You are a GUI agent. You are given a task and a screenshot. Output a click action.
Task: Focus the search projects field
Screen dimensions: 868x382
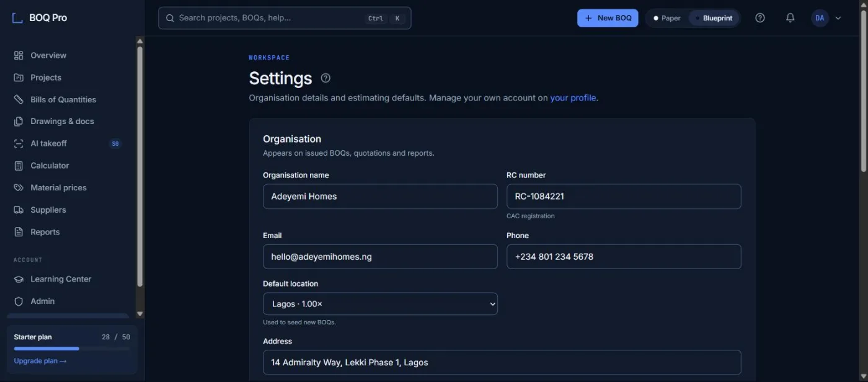tap(285, 18)
